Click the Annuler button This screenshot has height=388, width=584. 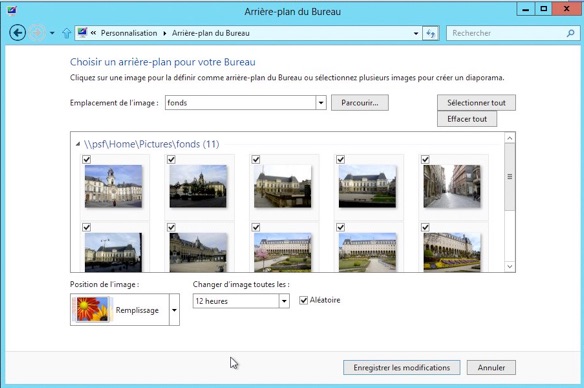tap(491, 368)
